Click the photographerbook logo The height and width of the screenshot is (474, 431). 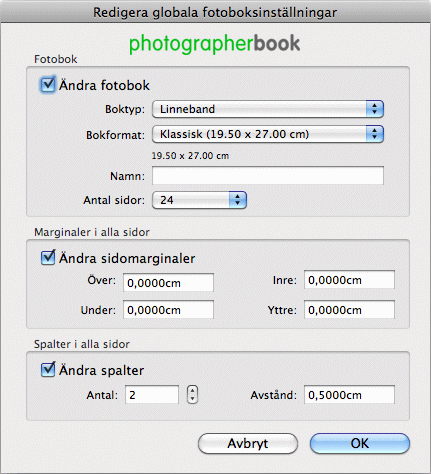click(215, 44)
